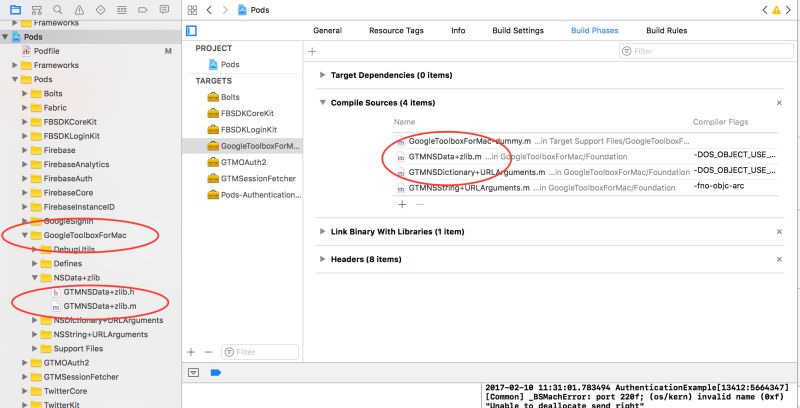
Task: Open the Test navigator diamond icon
Action: pyautogui.click(x=101, y=10)
